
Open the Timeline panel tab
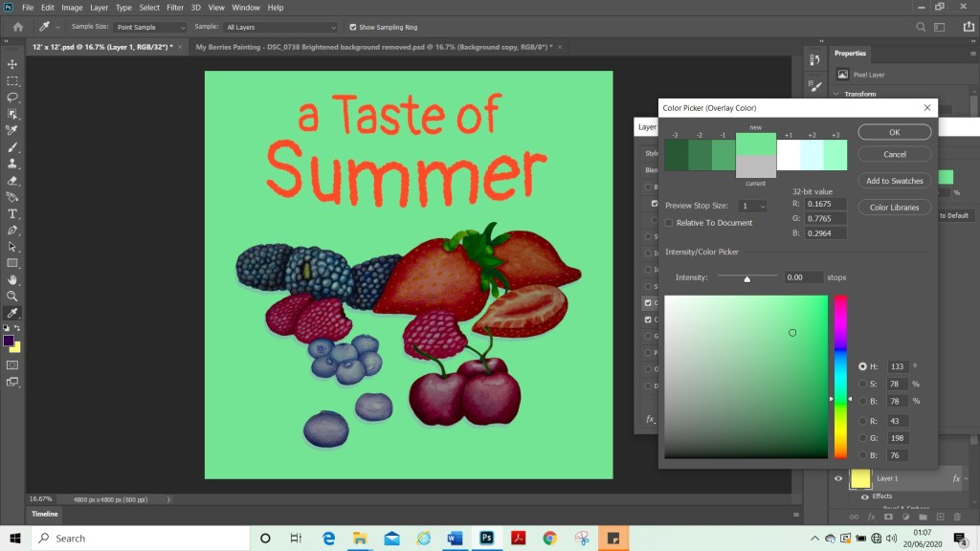coord(45,514)
